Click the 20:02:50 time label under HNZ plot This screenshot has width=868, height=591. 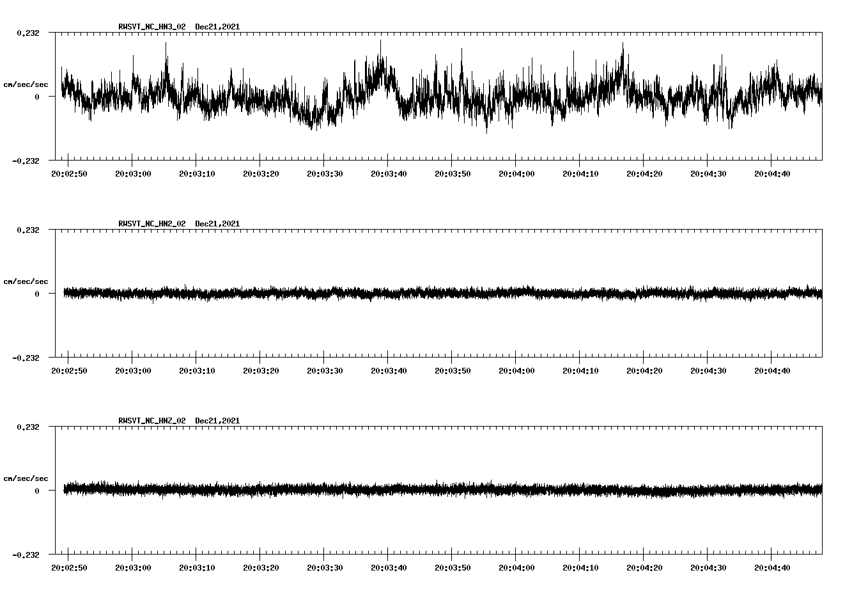[x=69, y=567]
